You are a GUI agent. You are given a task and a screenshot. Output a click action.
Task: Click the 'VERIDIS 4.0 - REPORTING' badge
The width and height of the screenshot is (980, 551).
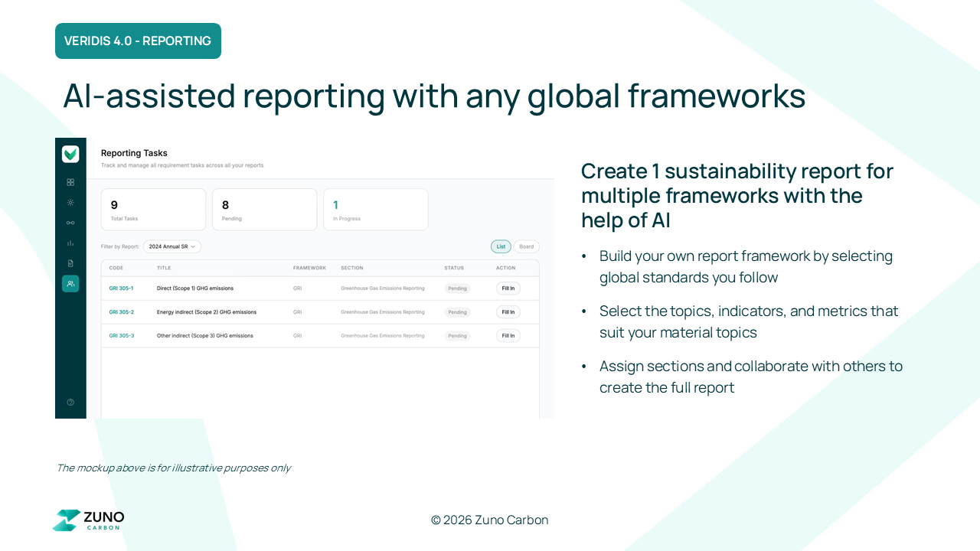(138, 41)
